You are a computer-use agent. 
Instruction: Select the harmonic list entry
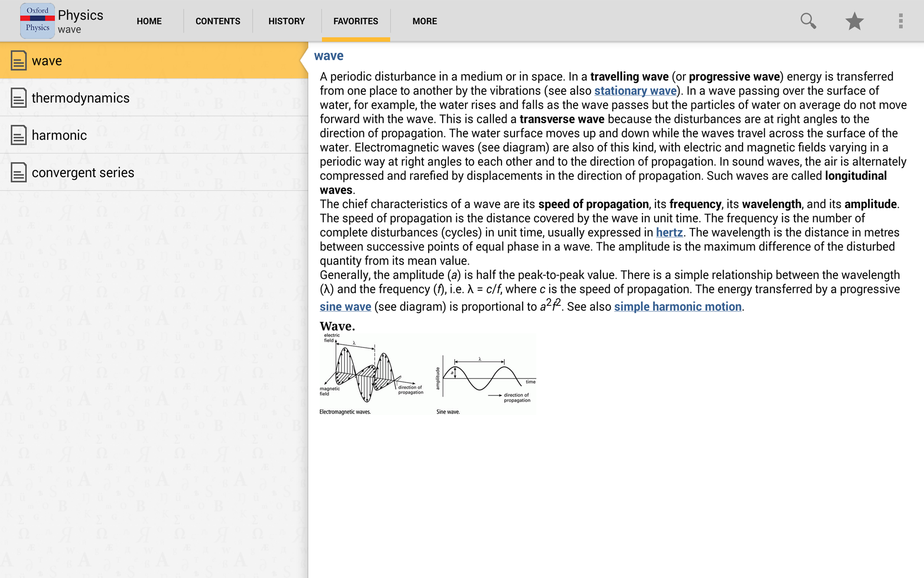pyautogui.click(x=59, y=135)
